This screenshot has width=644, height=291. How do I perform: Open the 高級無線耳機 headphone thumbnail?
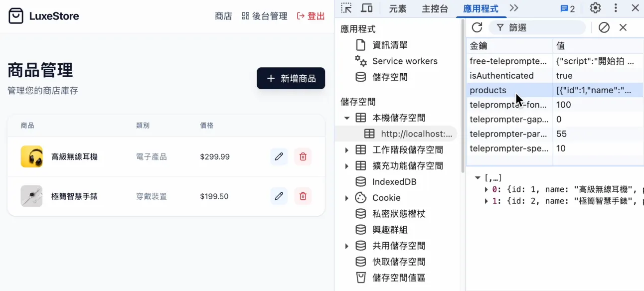click(x=31, y=156)
